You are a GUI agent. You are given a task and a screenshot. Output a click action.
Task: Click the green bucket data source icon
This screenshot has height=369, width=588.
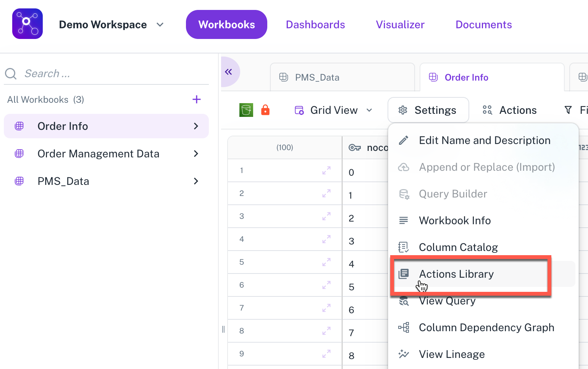click(246, 110)
